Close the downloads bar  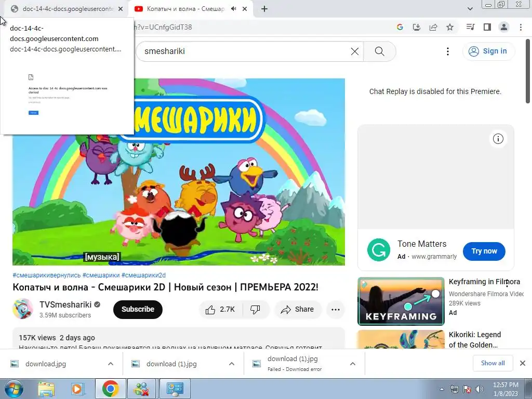click(523, 363)
